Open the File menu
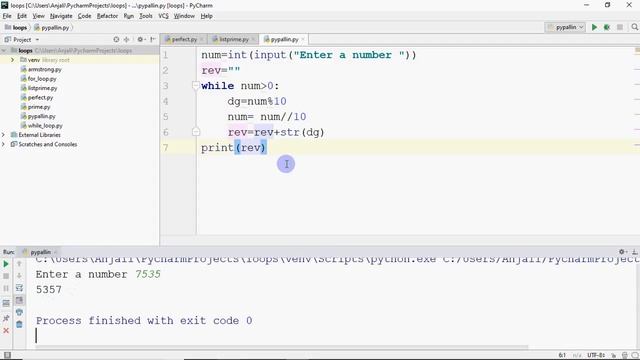The height and width of the screenshot is (360, 640). [7, 16]
